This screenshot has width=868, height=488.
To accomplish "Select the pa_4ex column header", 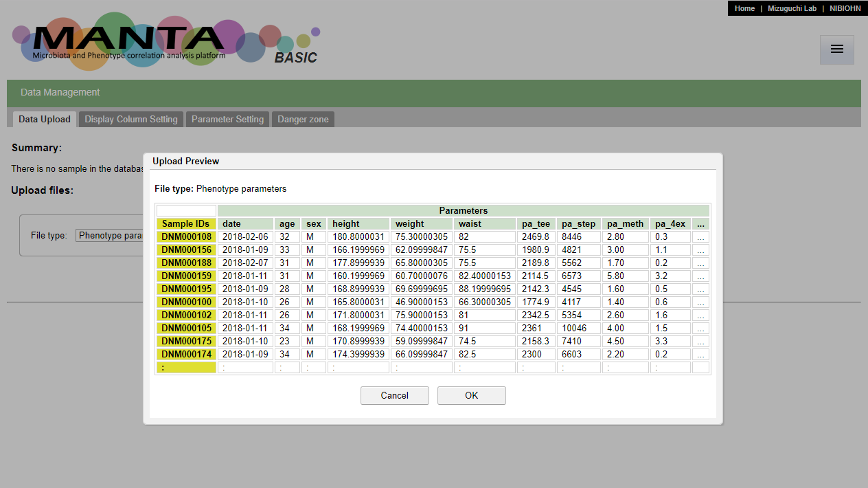I will pos(671,223).
